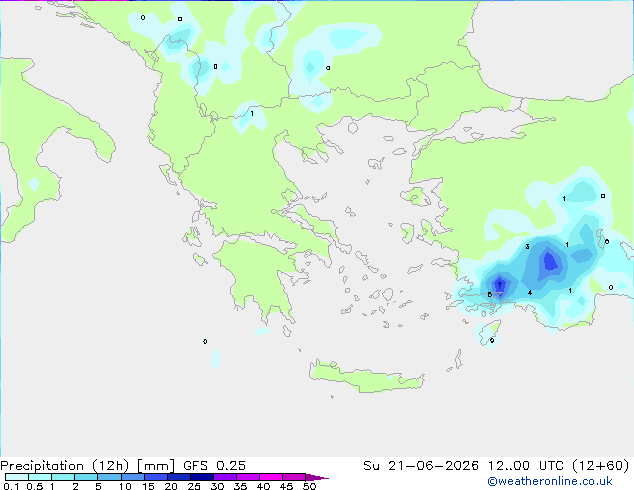Open the weatheronline.co.uk copyright link

(549, 481)
